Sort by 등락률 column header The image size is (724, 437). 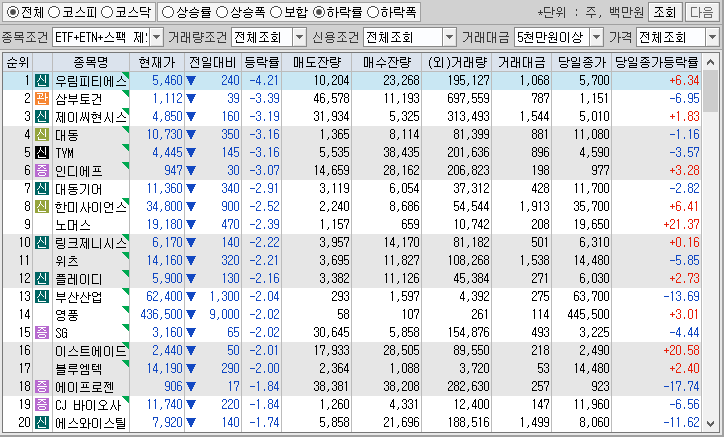pyautogui.click(x=261, y=62)
